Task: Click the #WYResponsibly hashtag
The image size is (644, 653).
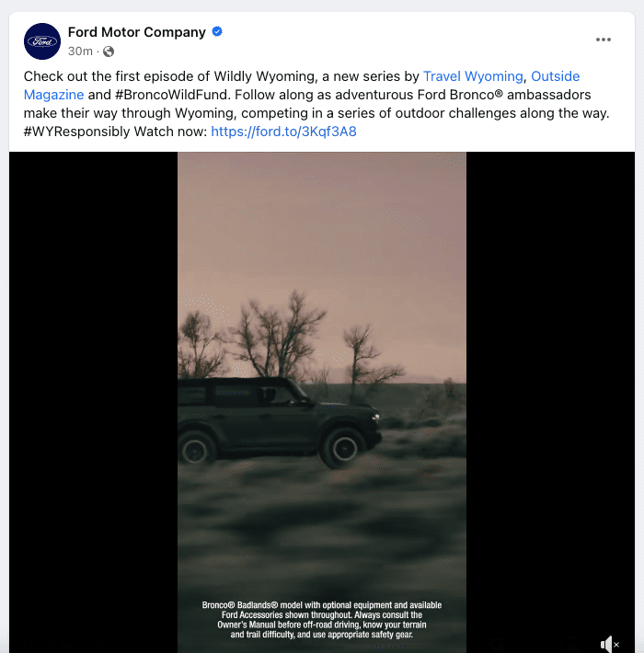Action: pos(77,132)
